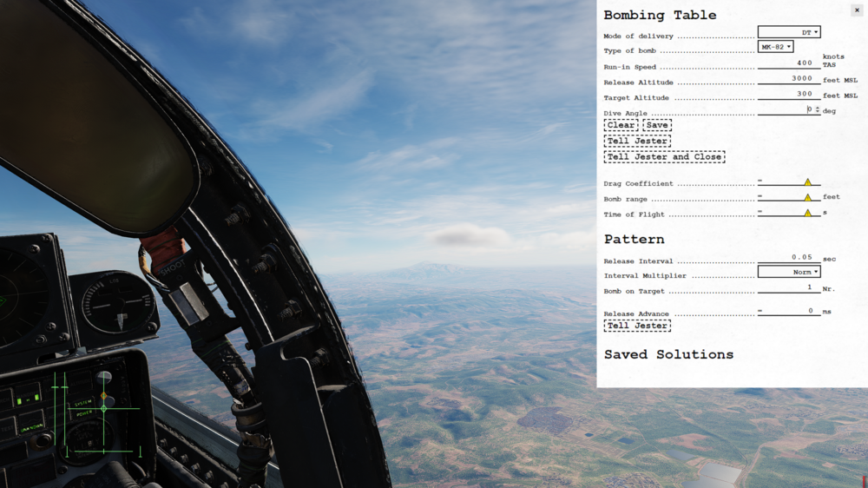Viewport: 868px width, 488px height.
Task: Click the Dive Angle label
Action: click(625, 113)
